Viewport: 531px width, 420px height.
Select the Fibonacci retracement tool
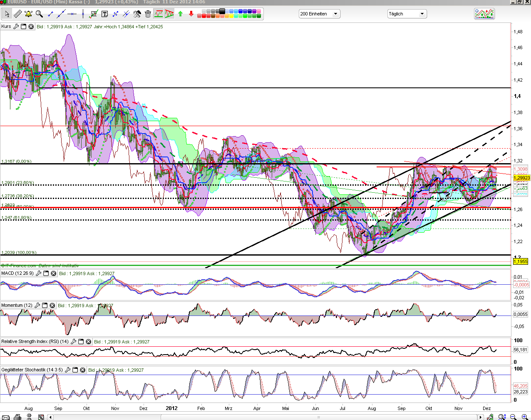[94, 14]
